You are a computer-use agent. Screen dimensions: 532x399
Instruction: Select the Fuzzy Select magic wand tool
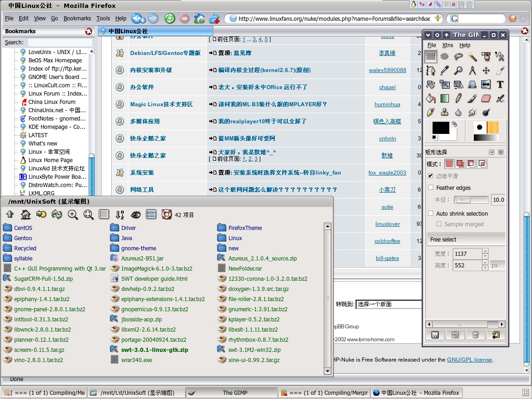tap(472, 56)
